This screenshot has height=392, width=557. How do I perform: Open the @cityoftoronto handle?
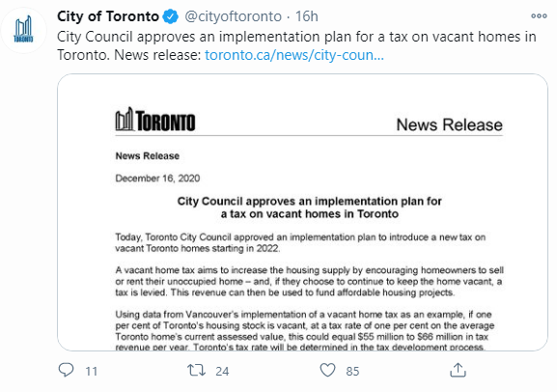click(233, 16)
